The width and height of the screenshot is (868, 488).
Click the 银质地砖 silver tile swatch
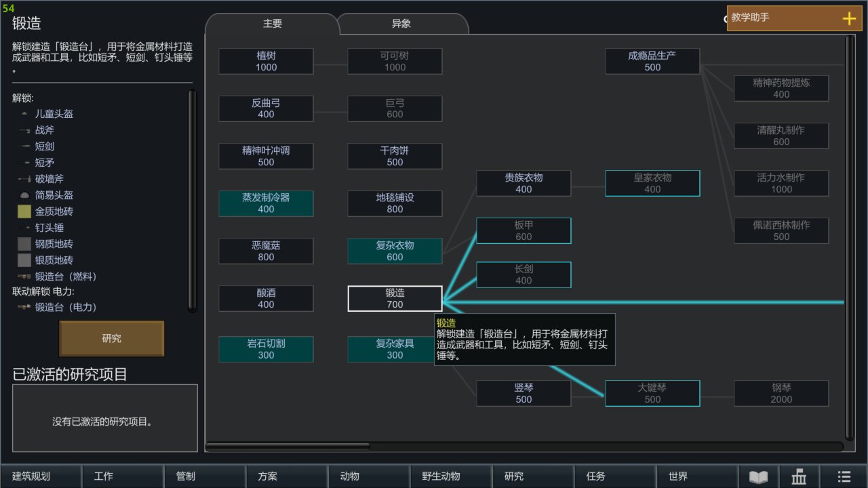point(24,260)
